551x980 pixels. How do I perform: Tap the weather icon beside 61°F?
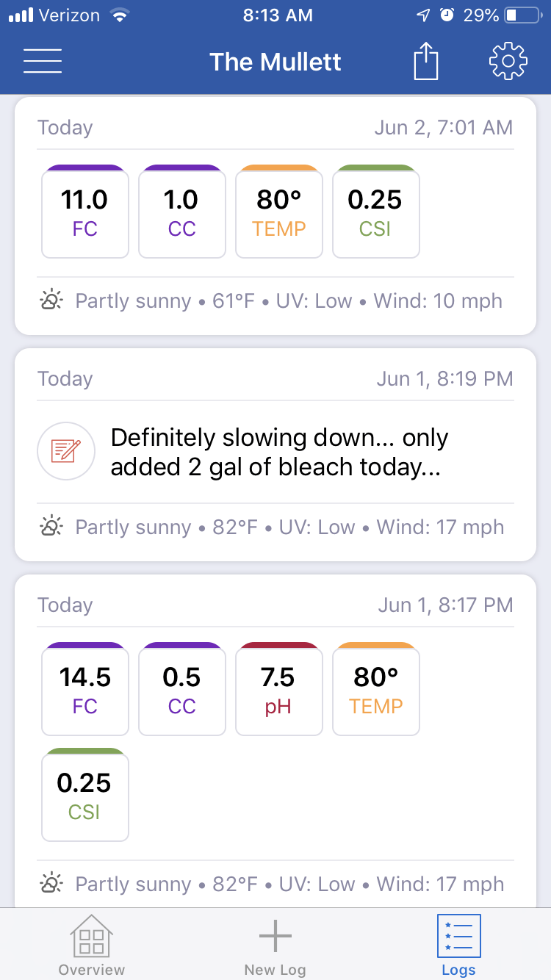(x=52, y=300)
